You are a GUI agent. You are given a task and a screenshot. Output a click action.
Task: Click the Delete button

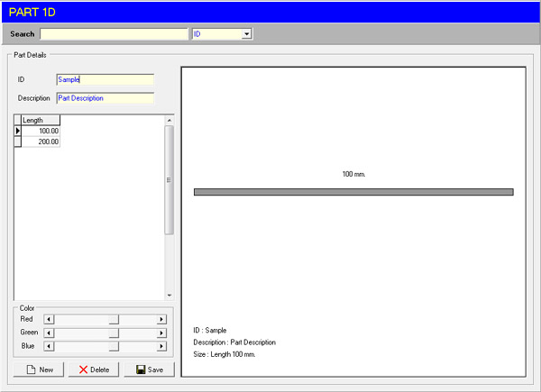pyautogui.click(x=94, y=369)
